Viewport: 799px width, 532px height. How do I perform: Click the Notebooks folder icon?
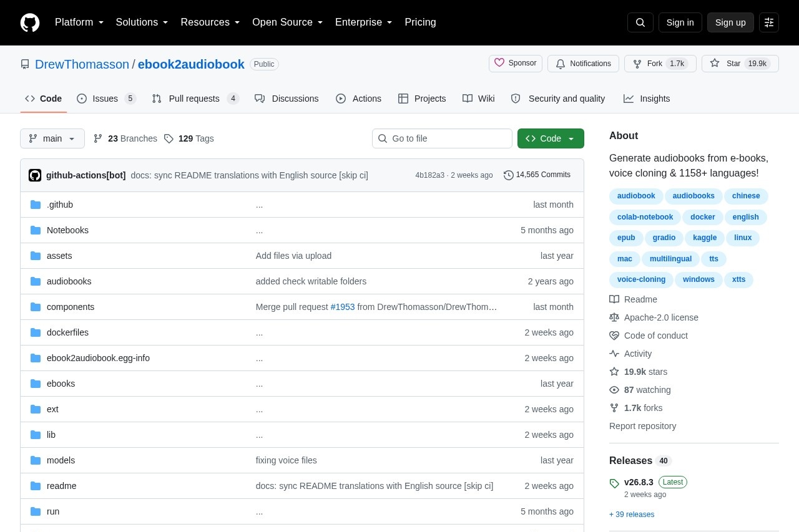[x=36, y=230]
